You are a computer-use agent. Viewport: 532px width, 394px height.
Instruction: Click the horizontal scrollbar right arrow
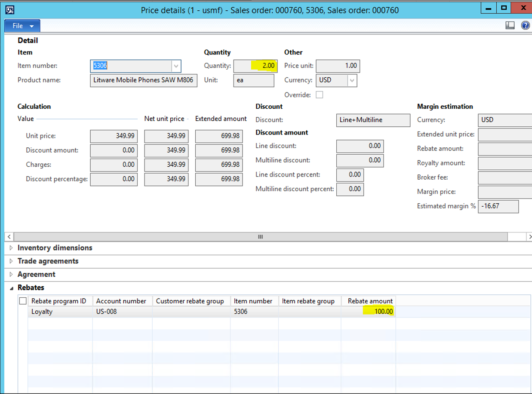click(x=529, y=237)
